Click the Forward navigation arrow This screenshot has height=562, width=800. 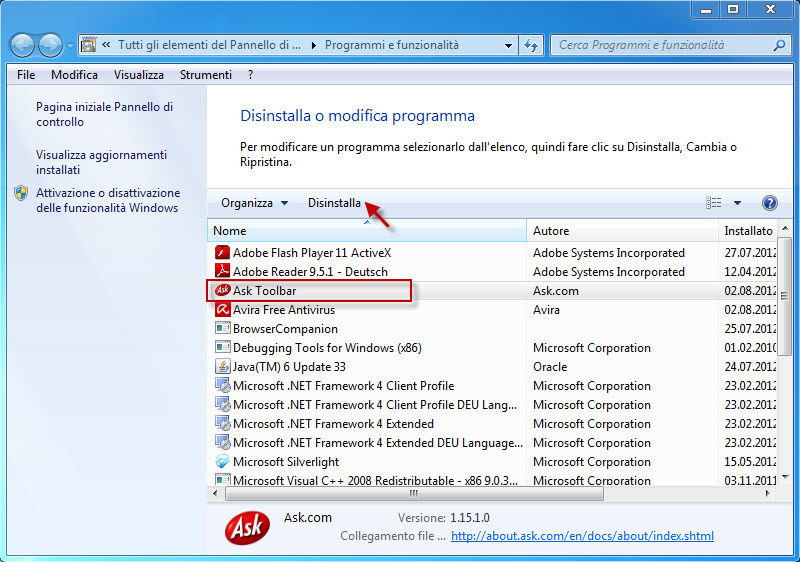[x=51, y=45]
